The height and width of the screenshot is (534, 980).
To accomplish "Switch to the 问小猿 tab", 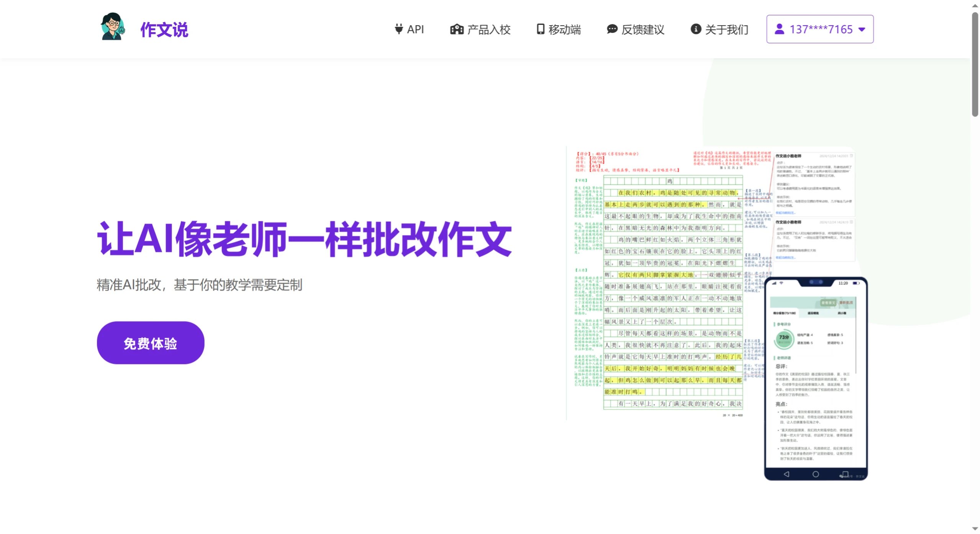I will [842, 313].
